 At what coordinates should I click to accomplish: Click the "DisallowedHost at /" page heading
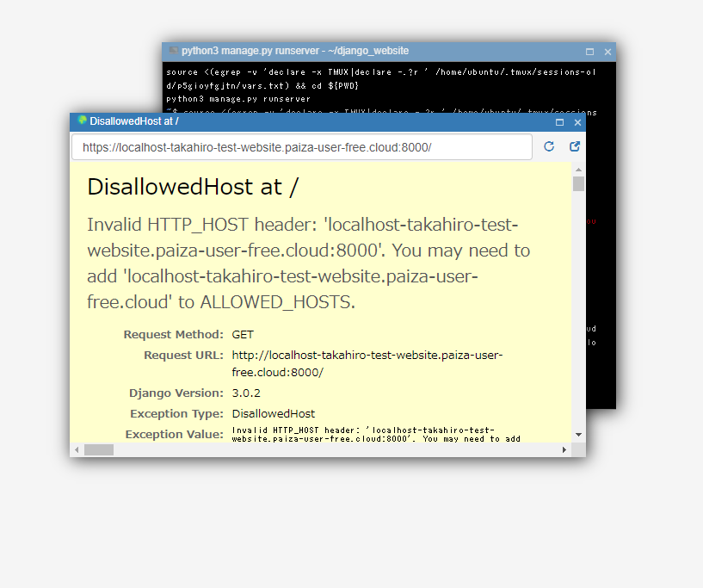[193, 187]
